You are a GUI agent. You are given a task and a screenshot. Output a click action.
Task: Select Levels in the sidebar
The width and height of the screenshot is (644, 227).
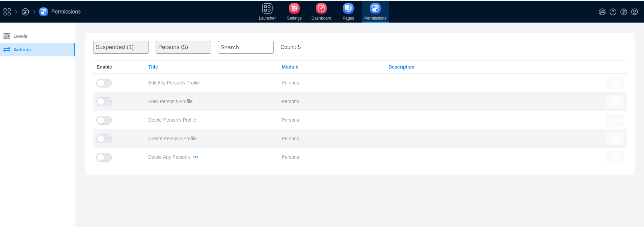tap(20, 36)
